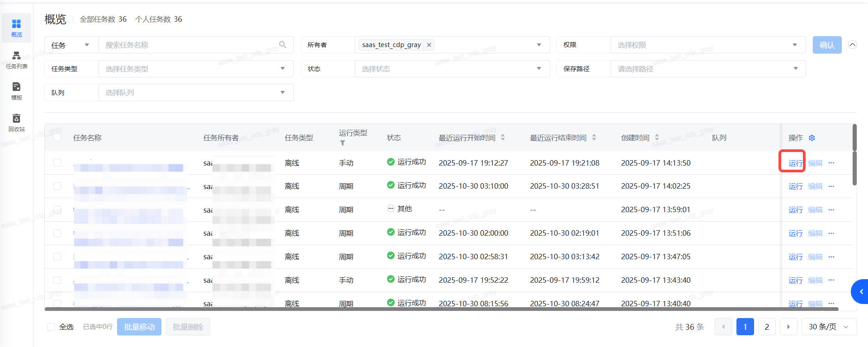The width and height of the screenshot is (868, 347).
Task: Open the 回收站 recycle bin sidebar icon
Action: tap(16, 123)
